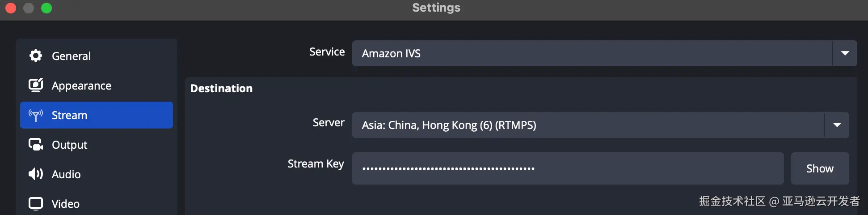Click into the Stream Key field
868x215 pixels.
[568, 168]
